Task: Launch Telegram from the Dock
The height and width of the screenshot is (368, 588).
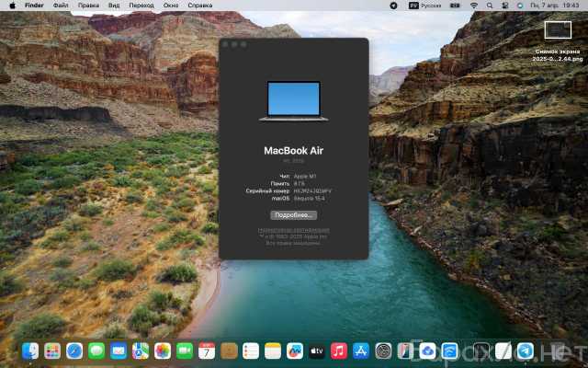Action: tap(525, 351)
